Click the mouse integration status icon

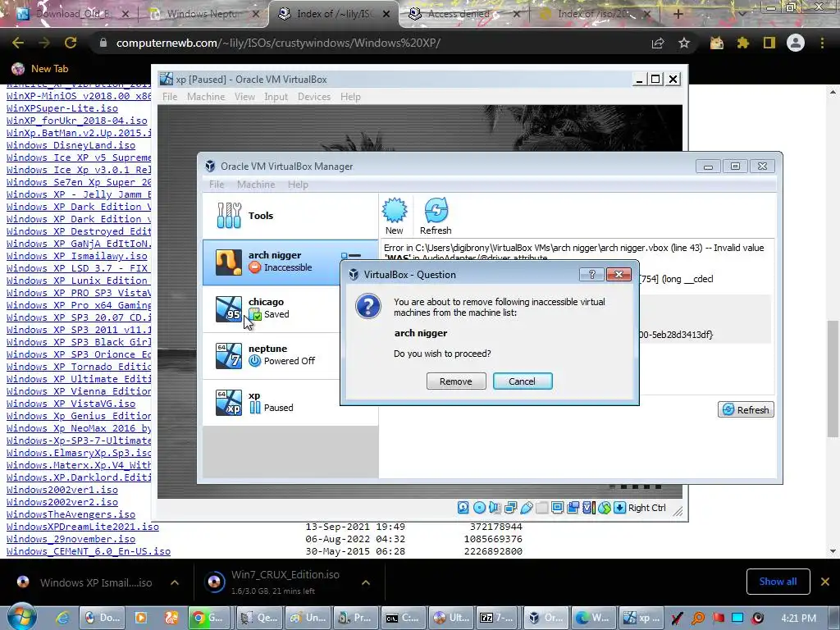(605, 507)
